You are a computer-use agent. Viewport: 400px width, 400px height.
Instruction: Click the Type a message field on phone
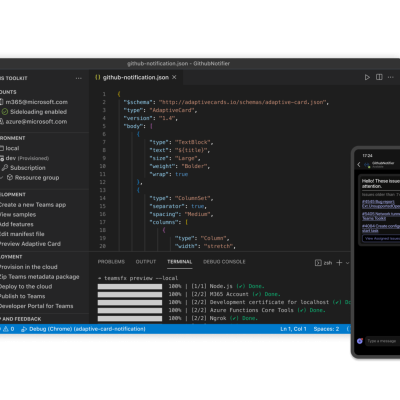tap(383, 341)
